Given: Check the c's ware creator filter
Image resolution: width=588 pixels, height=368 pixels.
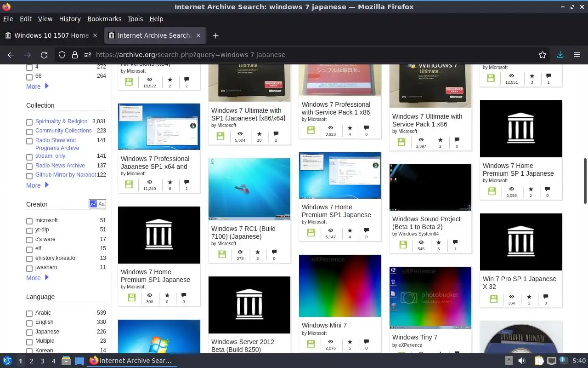Looking at the screenshot, I should coord(29,240).
